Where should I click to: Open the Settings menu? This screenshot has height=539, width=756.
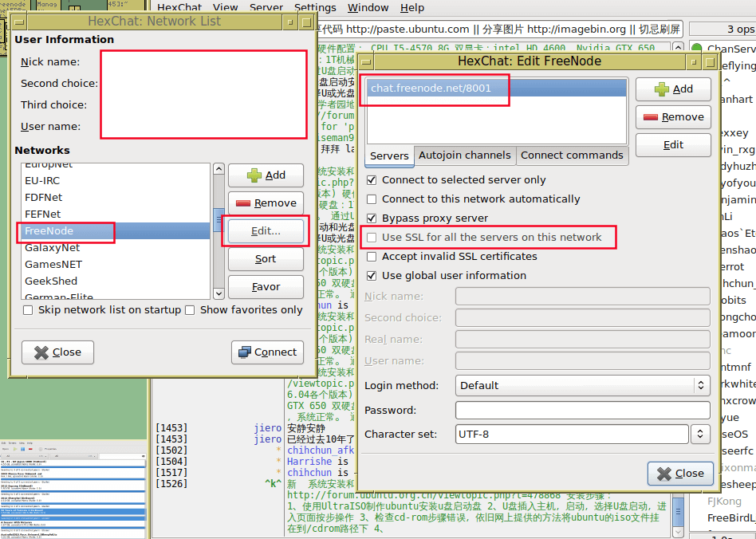coord(315,8)
